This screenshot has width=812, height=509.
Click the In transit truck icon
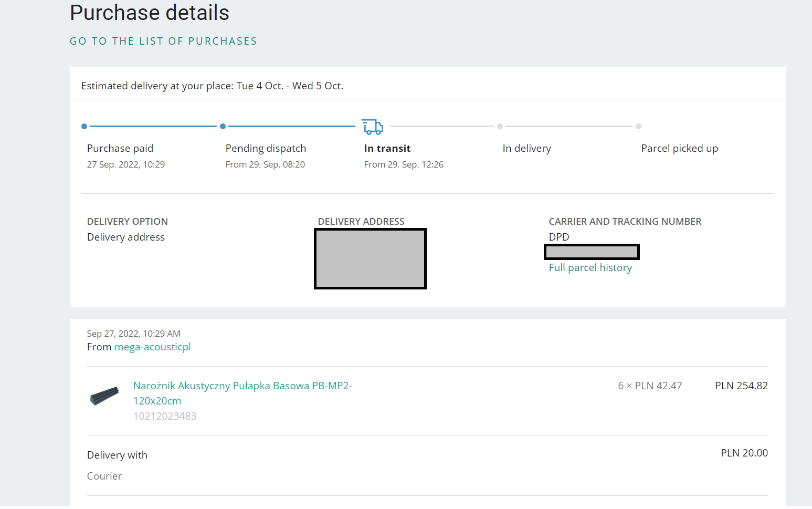pos(372,127)
